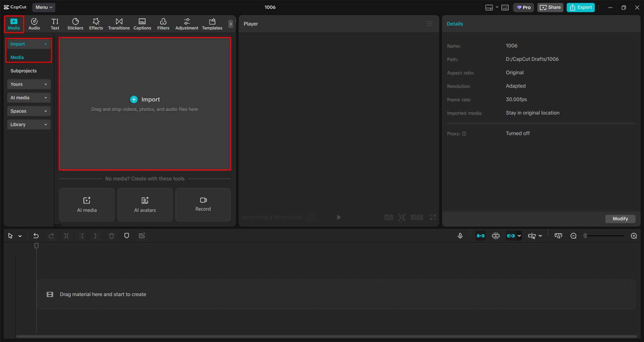The image size is (644, 342).
Task: Browse the Effects library
Action: [x=96, y=24]
